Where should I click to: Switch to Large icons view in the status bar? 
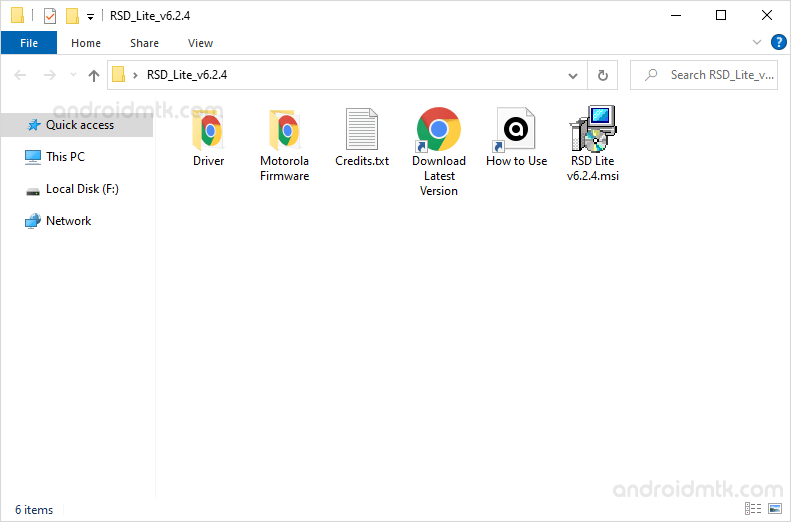(x=775, y=508)
